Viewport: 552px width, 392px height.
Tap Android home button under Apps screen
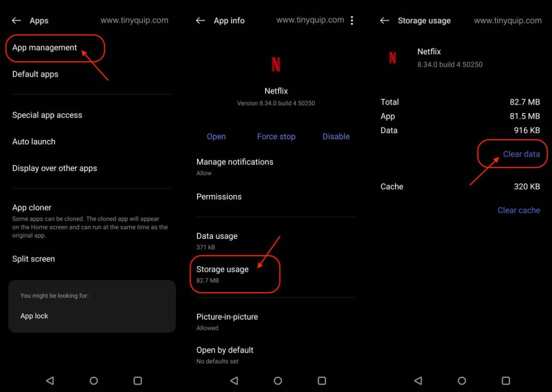[94, 381]
